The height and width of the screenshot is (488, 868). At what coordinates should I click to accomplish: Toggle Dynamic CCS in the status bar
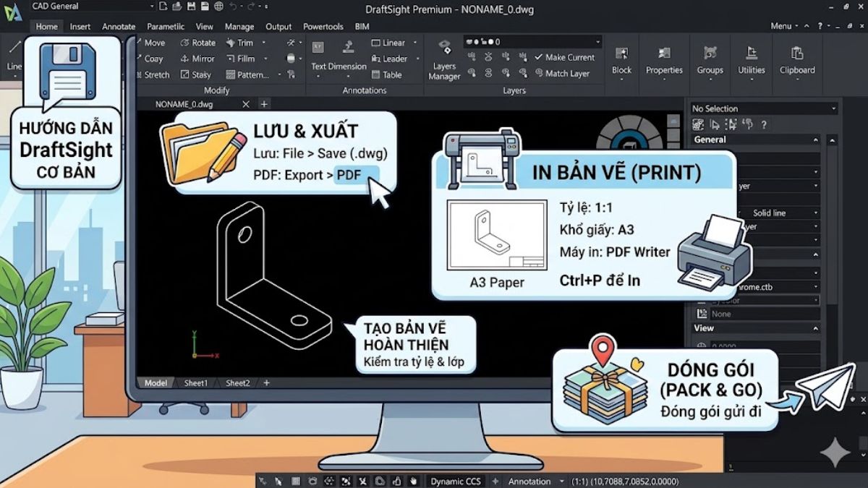click(x=455, y=481)
